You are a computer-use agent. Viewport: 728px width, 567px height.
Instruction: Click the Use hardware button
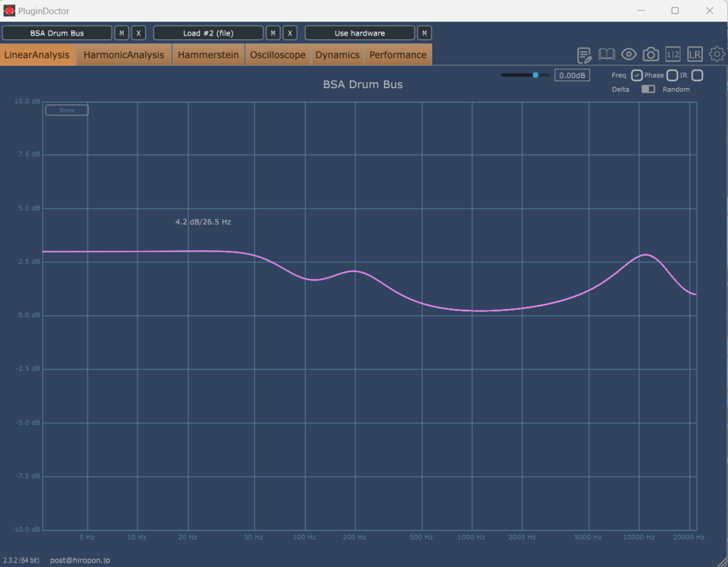[360, 33]
